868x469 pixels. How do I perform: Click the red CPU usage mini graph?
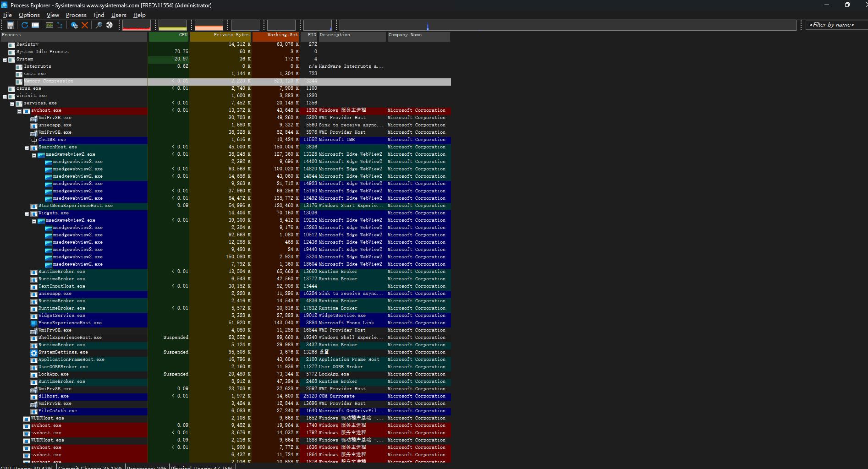pyautogui.click(x=137, y=25)
